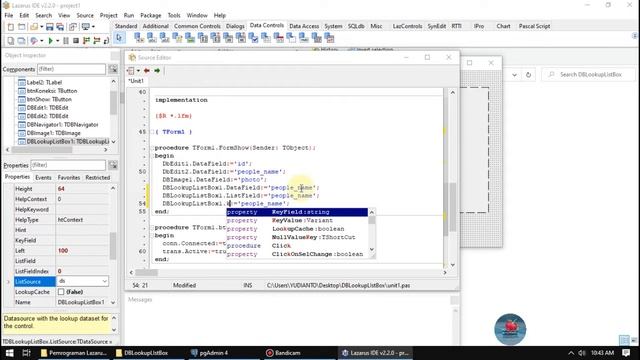Switch to the Favorites tab in Object Inspector
This screenshot has width=640, height=360.
pyautogui.click(x=69, y=178)
